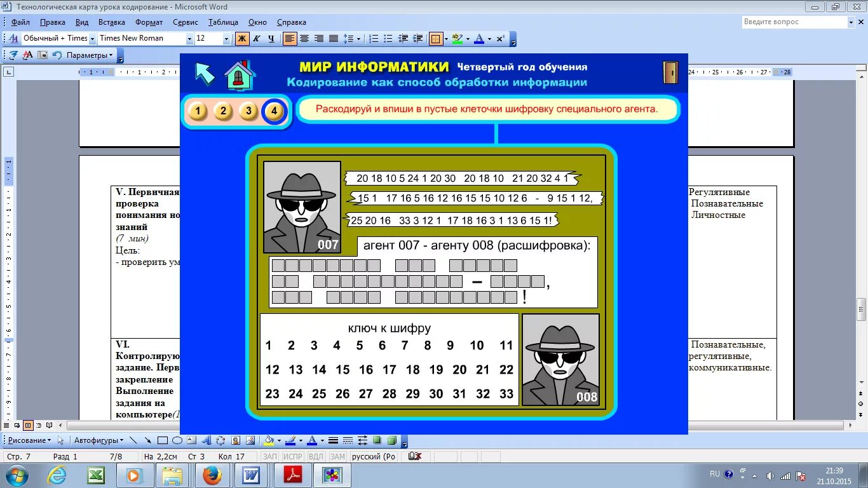Open the Таблица menu
The image size is (868, 488).
coord(223,22)
